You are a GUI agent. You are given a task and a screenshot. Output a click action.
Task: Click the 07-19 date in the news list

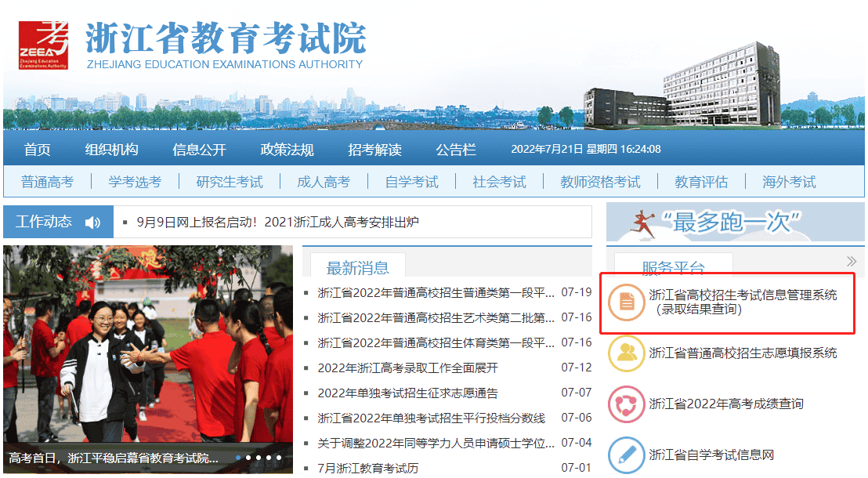577,292
